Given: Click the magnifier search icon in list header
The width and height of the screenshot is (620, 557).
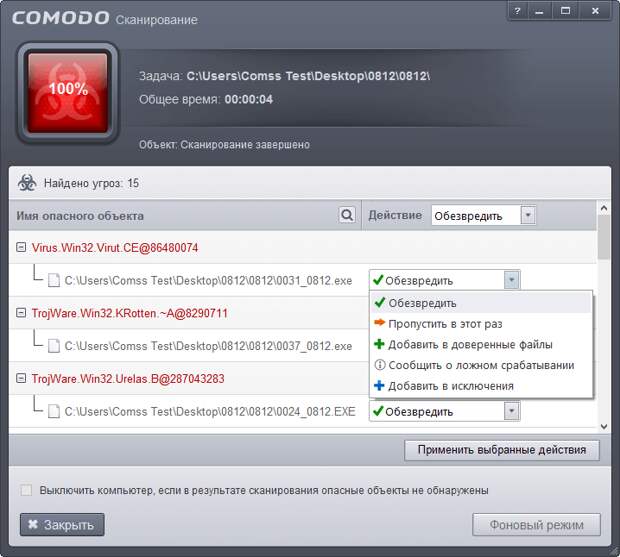Looking at the screenshot, I should point(347,215).
